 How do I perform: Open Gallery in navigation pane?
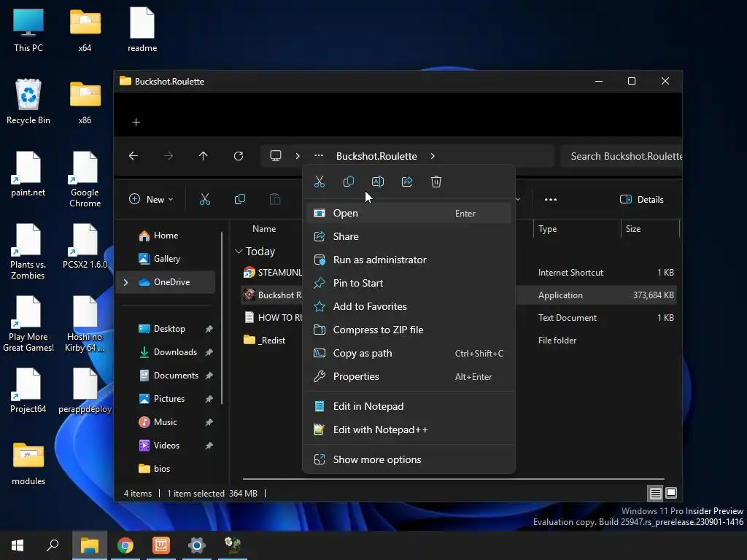tap(166, 259)
